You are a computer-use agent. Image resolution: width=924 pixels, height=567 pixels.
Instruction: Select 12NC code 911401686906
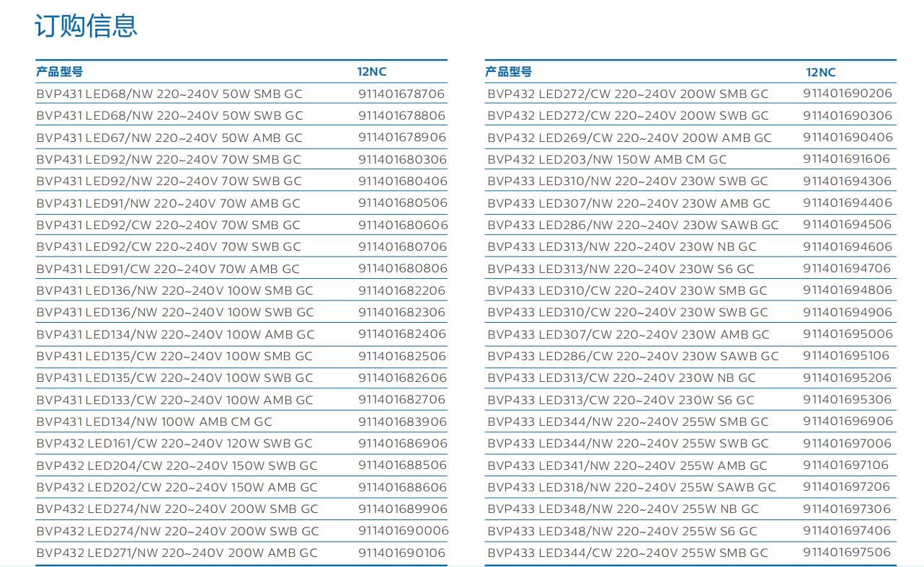[402, 443]
